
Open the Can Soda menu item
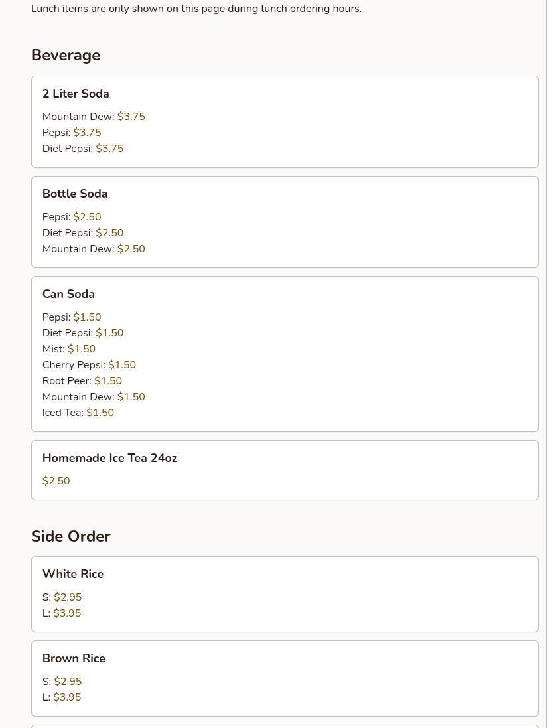coord(68,294)
